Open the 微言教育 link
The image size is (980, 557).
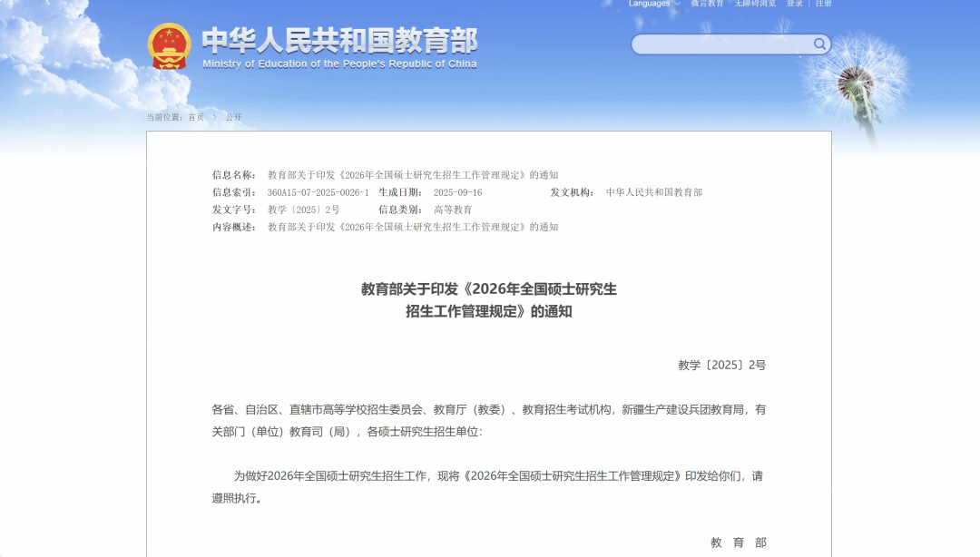707,4
